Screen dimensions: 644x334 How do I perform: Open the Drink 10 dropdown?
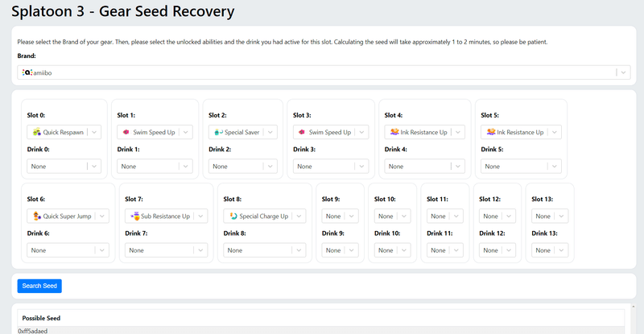point(393,249)
